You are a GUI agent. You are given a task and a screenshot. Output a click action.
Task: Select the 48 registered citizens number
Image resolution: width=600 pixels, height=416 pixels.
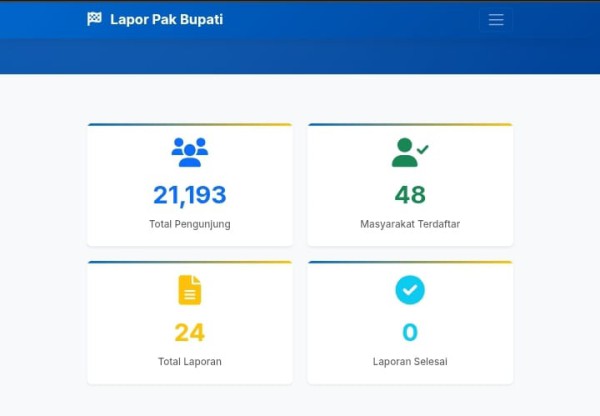(410, 195)
